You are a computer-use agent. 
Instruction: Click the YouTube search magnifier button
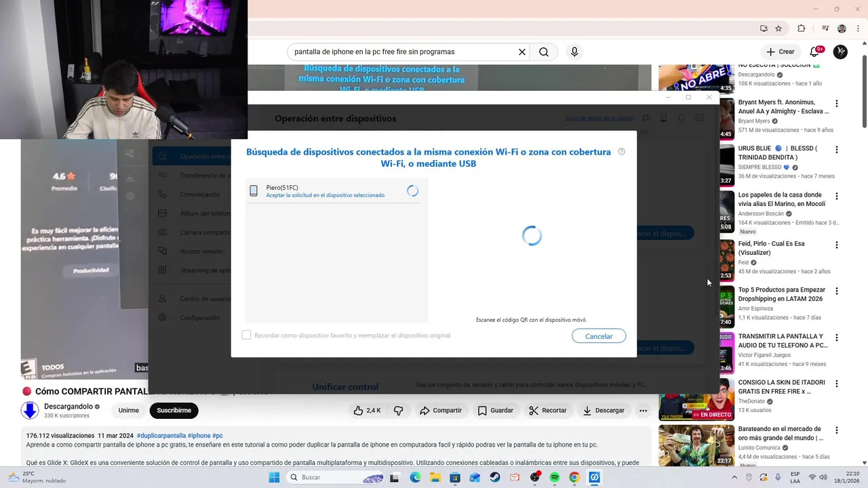[544, 52]
